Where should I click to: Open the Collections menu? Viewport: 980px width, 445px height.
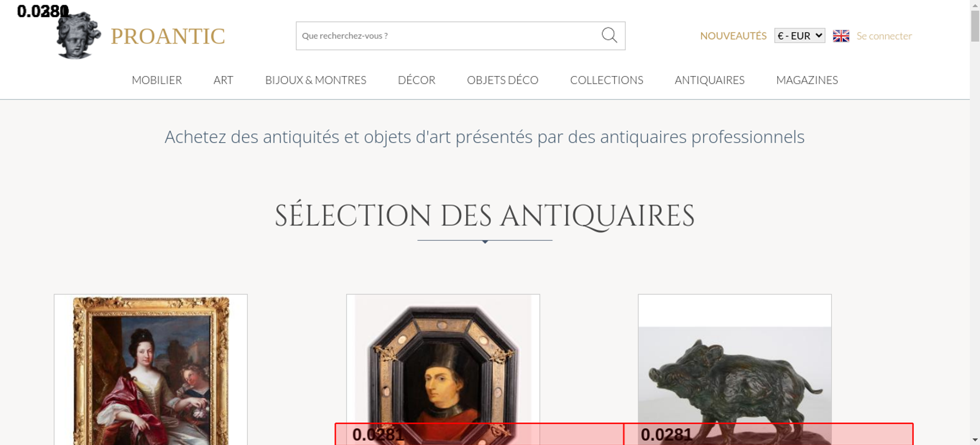(x=606, y=80)
